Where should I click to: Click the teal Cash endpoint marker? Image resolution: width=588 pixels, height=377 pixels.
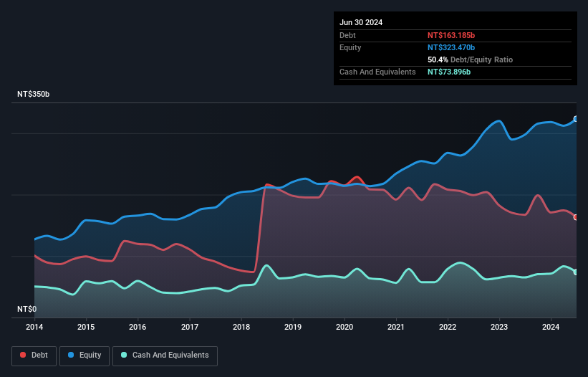click(576, 272)
